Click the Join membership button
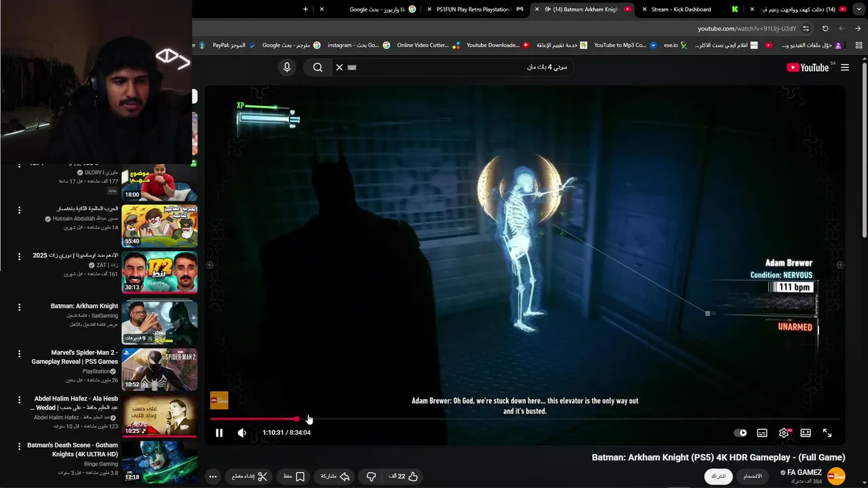The image size is (868, 488). point(753,476)
